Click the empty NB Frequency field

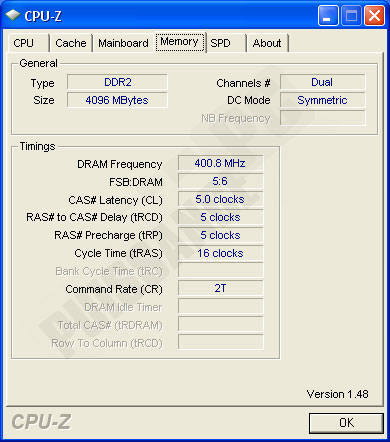[x=322, y=118]
